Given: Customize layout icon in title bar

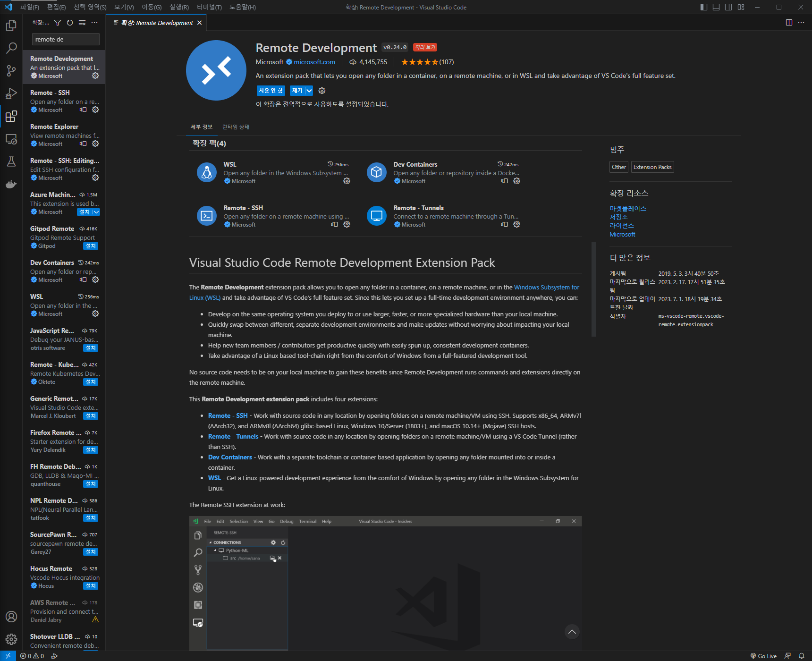Looking at the screenshot, I should [741, 7].
